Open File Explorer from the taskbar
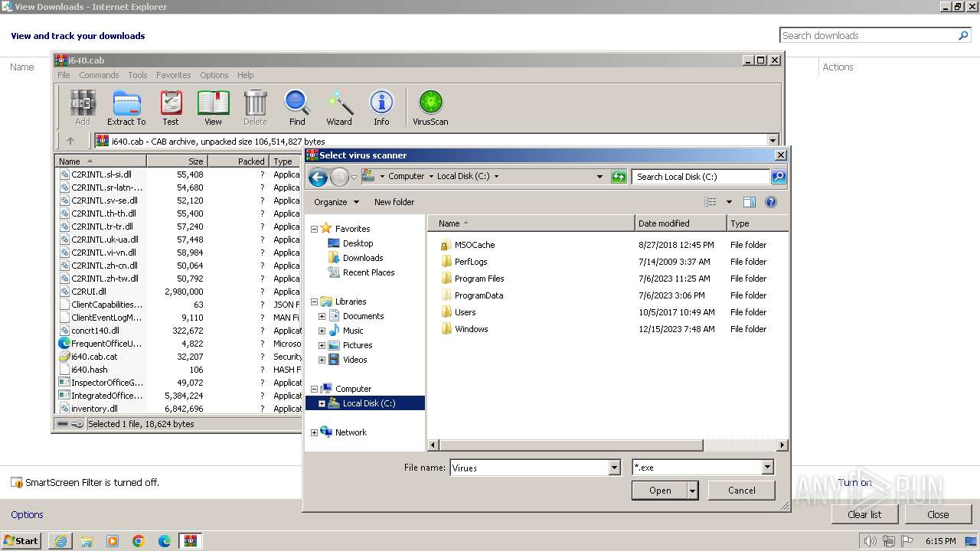 87,541
